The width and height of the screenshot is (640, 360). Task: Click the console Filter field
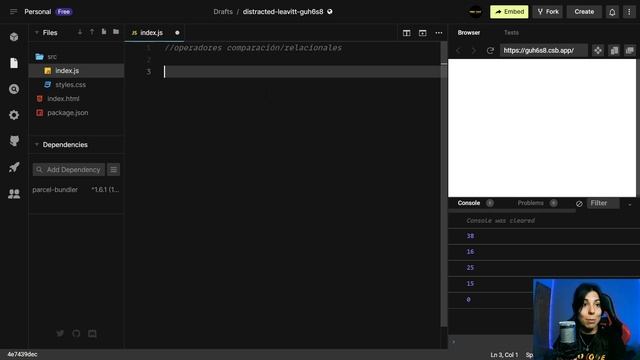click(603, 203)
